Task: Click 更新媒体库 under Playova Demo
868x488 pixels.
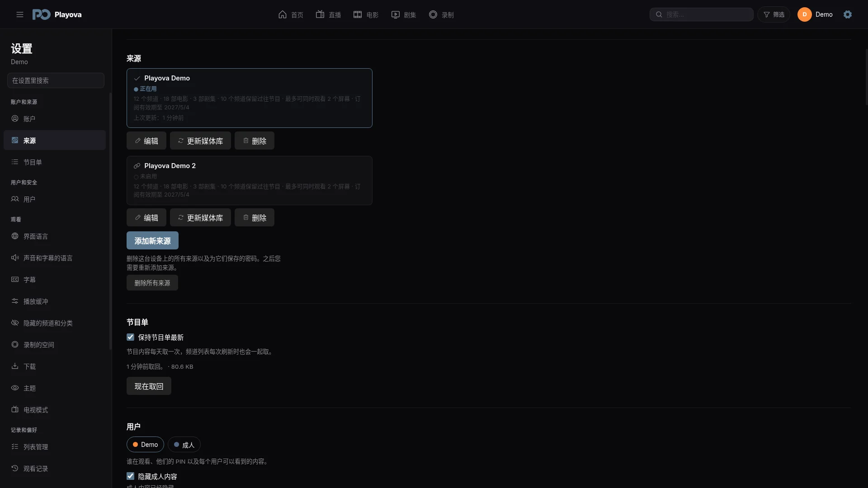Action: (x=200, y=141)
